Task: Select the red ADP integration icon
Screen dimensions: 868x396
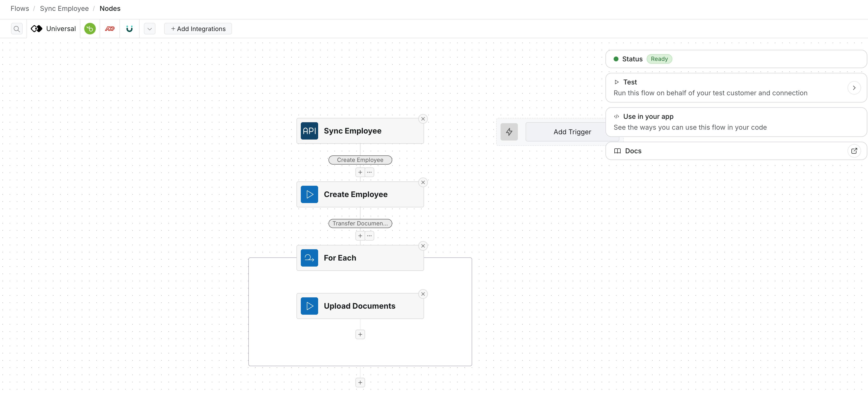Action: click(x=110, y=29)
